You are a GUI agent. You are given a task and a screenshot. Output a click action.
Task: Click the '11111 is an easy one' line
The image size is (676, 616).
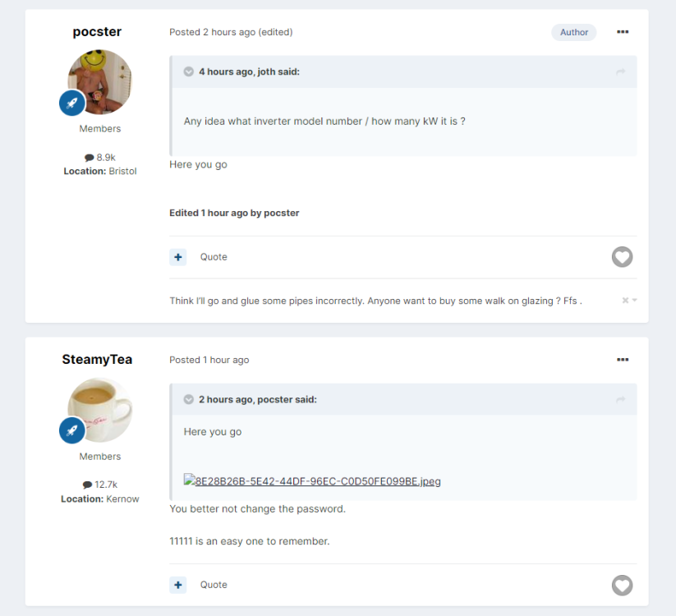[249, 541]
